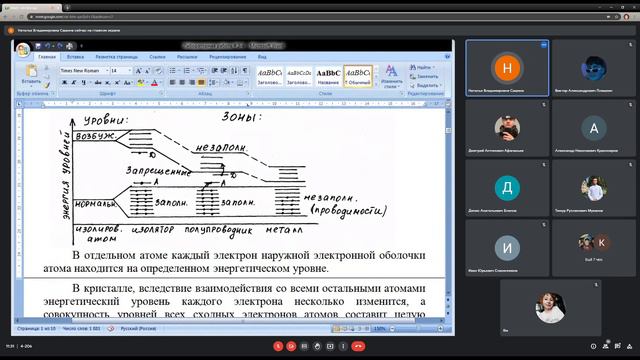Decrease the paragraph indent
640x360 pixels.
215,71
